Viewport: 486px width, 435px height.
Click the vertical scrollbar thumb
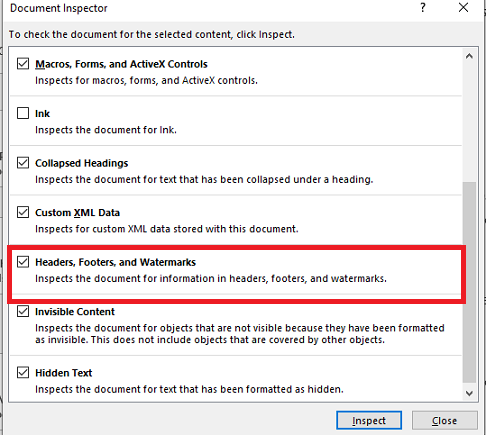coord(469,282)
